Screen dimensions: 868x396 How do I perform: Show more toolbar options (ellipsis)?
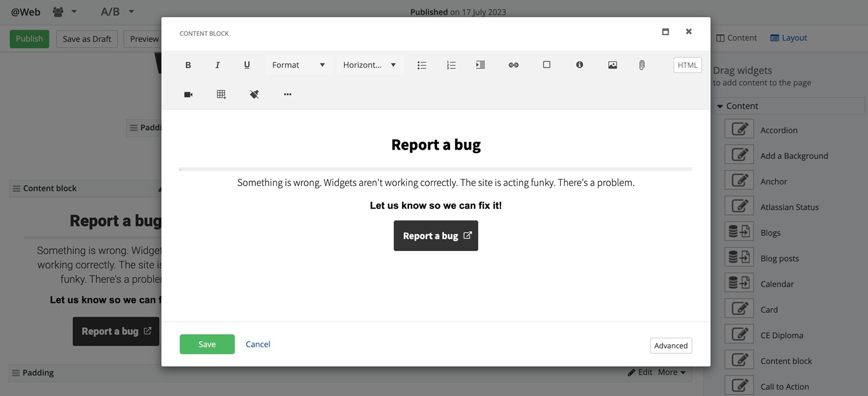tap(288, 94)
